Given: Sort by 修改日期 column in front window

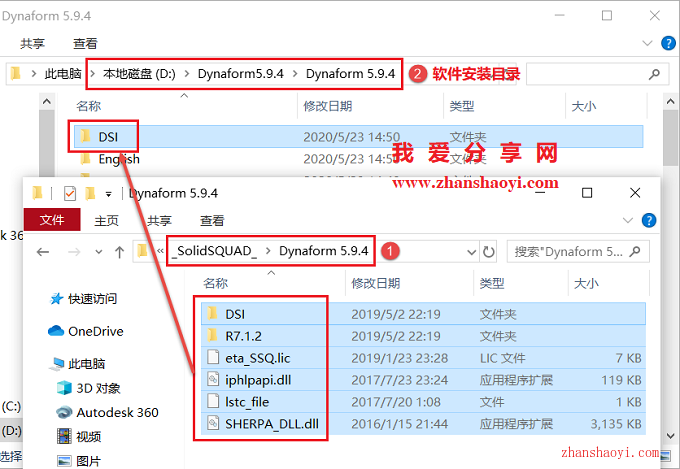Looking at the screenshot, I should (x=376, y=283).
